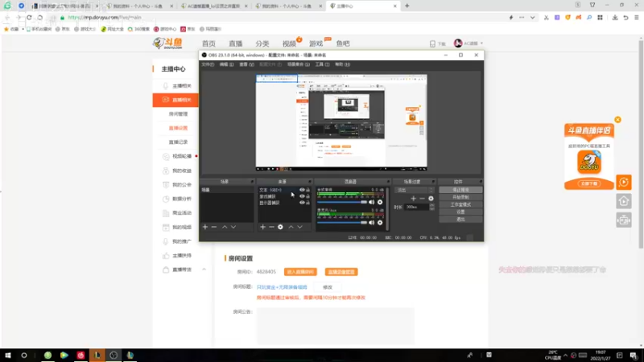The height and width of the screenshot is (362, 644).
Task: Toggle visibility of the 显示器捕获 source
Action: [x=302, y=203]
